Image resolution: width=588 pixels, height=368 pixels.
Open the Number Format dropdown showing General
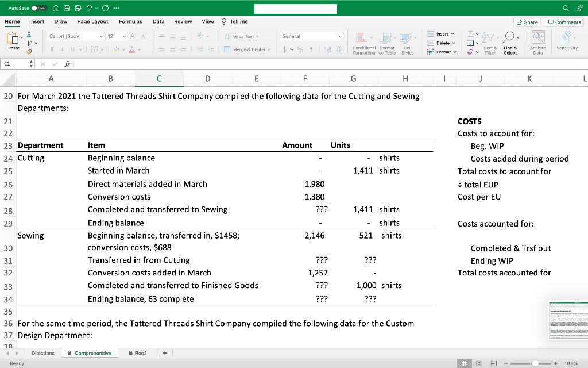click(311, 35)
